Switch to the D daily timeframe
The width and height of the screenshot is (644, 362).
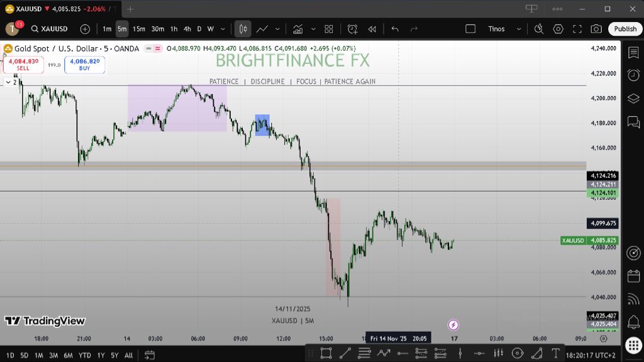coord(199,29)
